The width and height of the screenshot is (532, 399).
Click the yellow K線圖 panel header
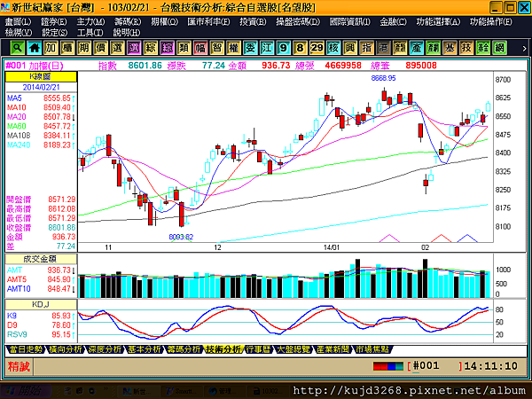(41, 76)
